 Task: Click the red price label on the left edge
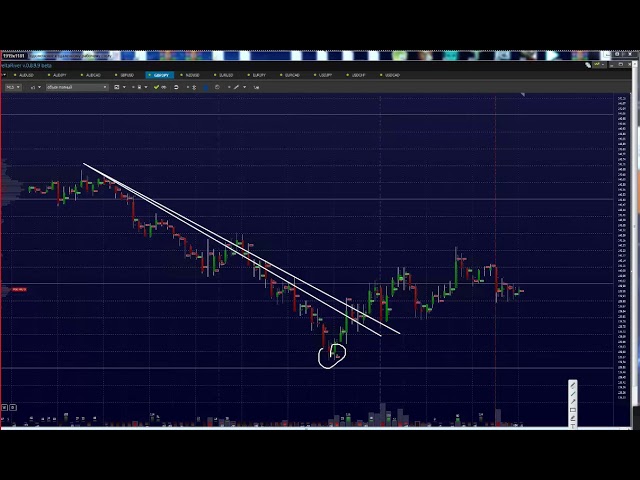[x=18, y=290]
